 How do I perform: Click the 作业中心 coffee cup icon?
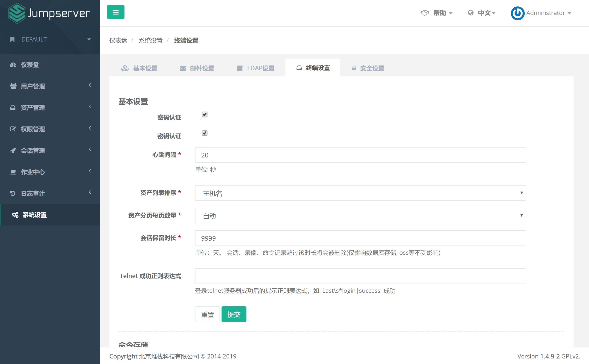(13, 172)
